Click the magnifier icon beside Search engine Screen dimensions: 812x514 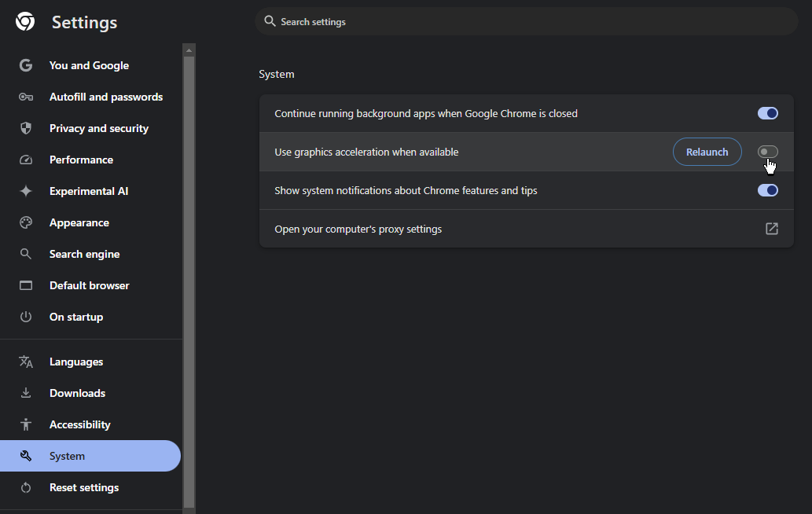(x=26, y=254)
